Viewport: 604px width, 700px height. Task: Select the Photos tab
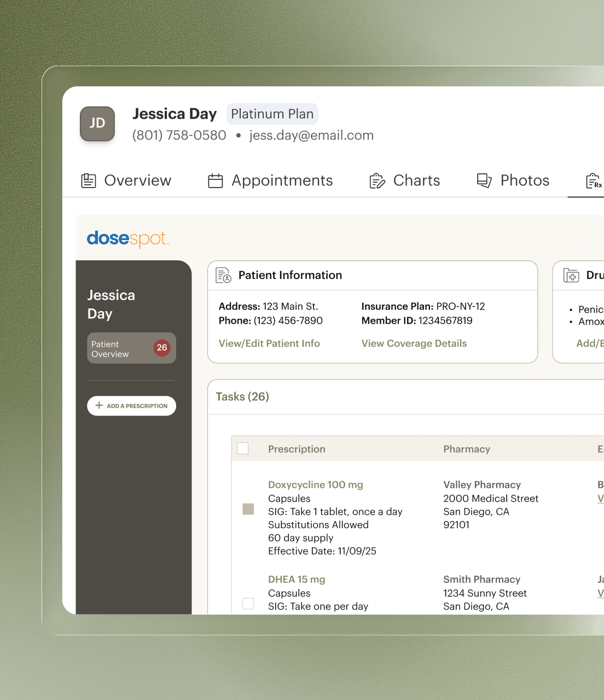[513, 180]
